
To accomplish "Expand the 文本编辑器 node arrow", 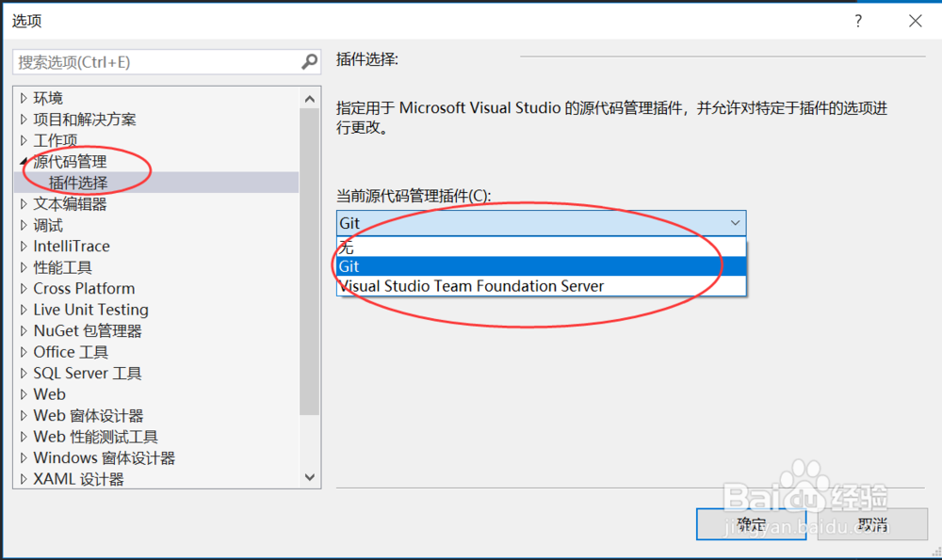I will point(24,204).
